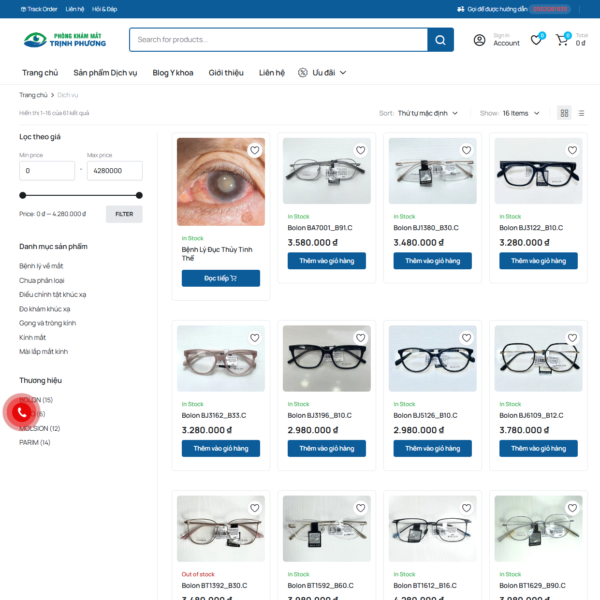This screenshot has height=600, width=600.
Task: Click the red phone call bubble
Action: 21,412
